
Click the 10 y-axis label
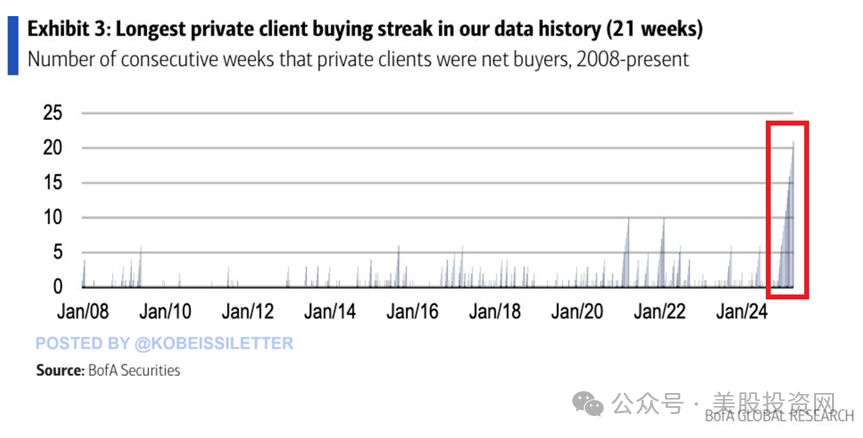(53, 217)
